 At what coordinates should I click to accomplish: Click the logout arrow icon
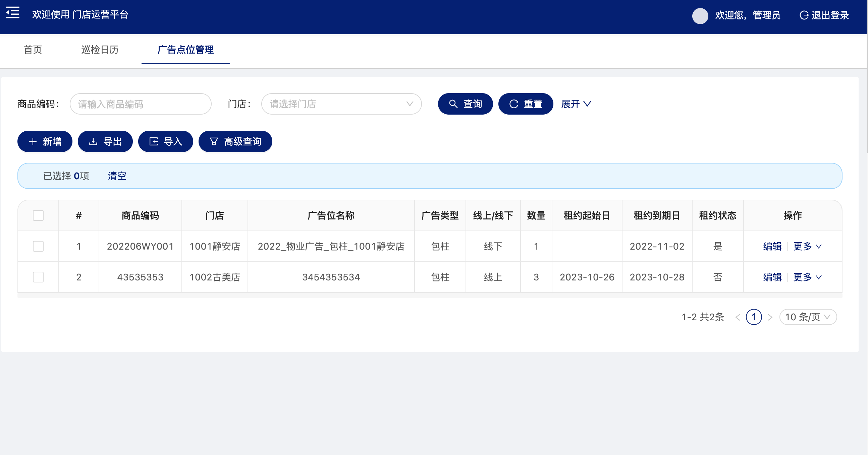click(804, 15)
